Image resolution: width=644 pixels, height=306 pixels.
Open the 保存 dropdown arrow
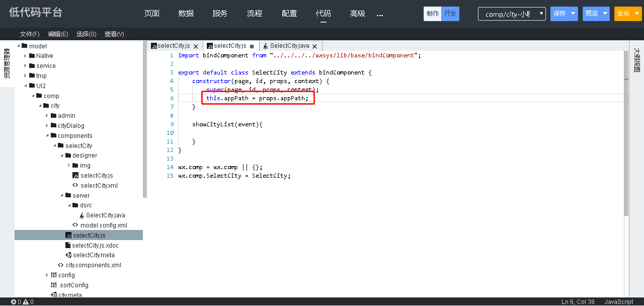[573, 14]
